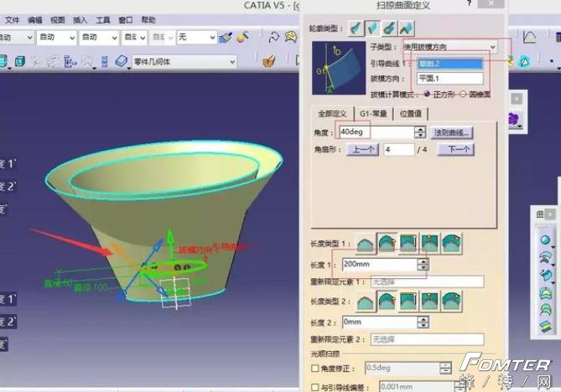
Task: Select the first 长度类型 2 icon
Action: pos(365,302)
